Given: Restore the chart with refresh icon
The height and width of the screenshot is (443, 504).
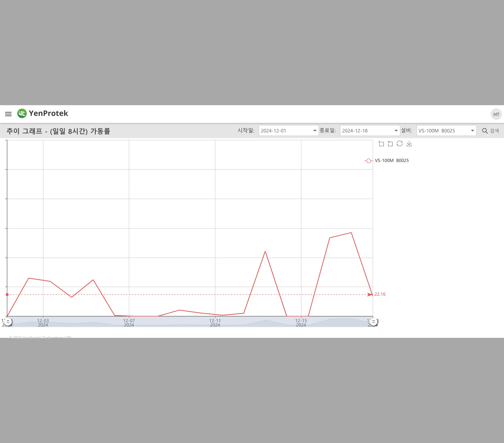Looking at the screenshot, I should (400, 144).
